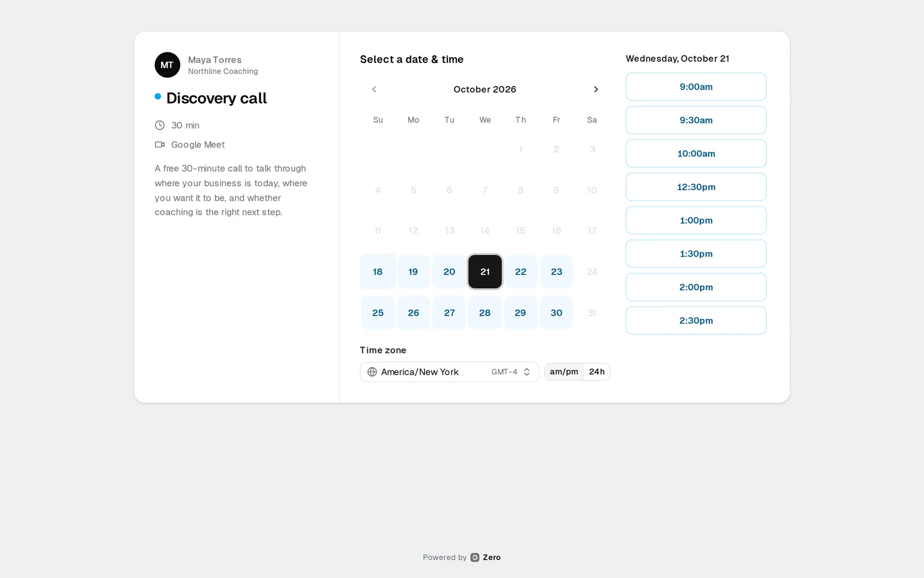
Task: Choose the 1:30pm time slot
Action: tap(696, 254)
